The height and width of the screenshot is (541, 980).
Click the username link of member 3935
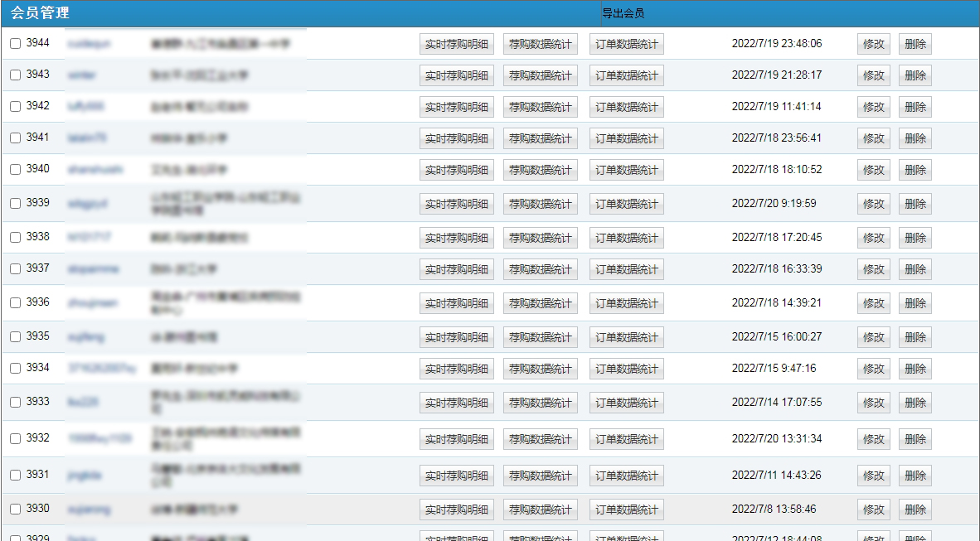(86, 337)
